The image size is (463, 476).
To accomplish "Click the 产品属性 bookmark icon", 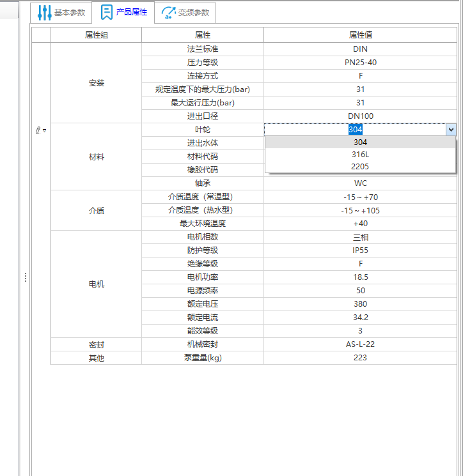I will click(106, 12).
